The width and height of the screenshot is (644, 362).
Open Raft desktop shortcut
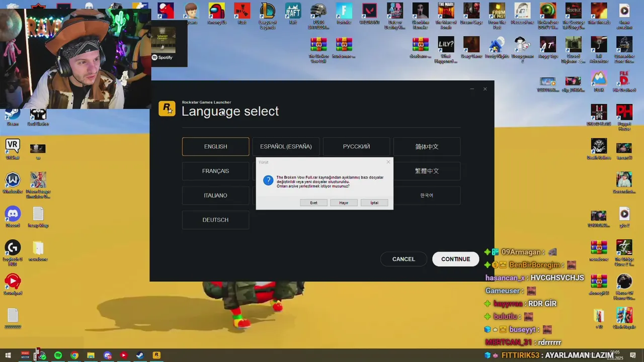coord(293,14)
